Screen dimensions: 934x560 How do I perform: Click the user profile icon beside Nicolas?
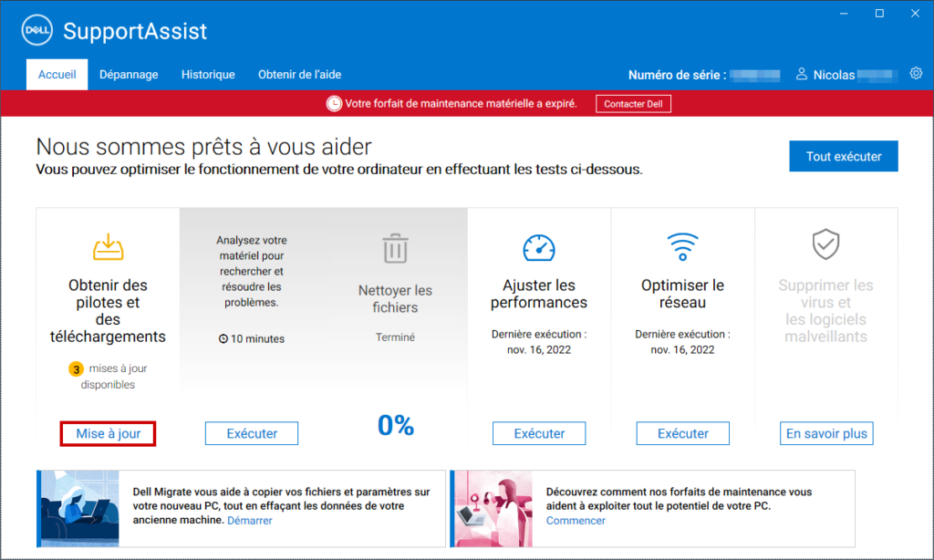[802, 74]
